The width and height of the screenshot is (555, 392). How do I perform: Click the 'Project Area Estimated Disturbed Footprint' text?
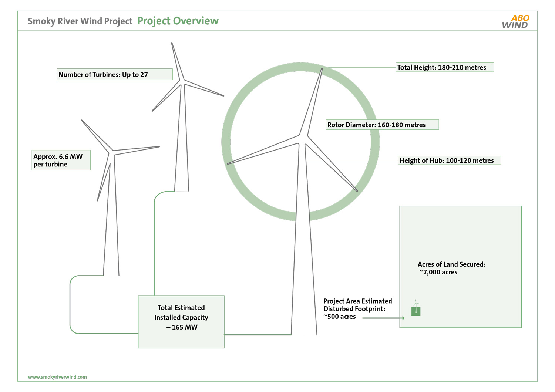point(357,305)
